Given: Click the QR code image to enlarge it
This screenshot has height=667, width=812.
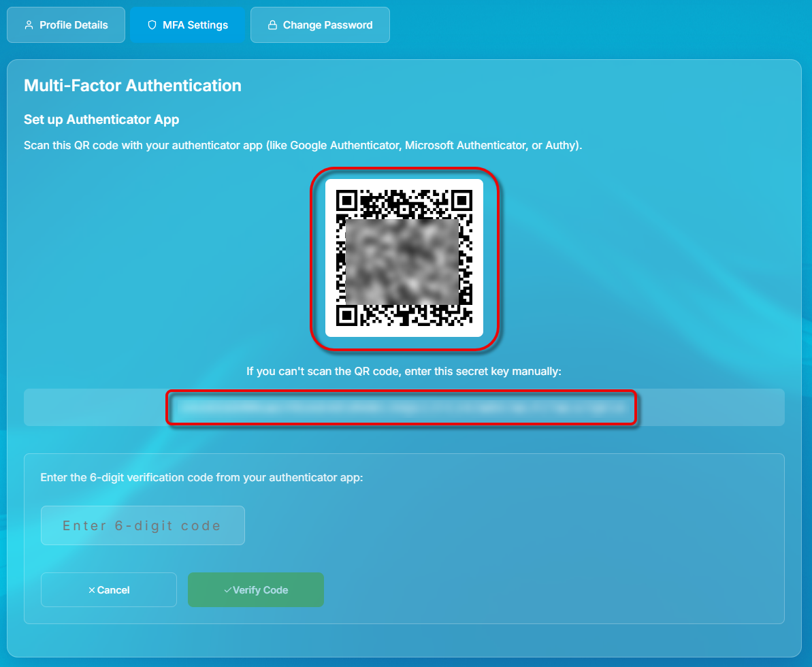Looking at the screenshot, I should point(404,259).
